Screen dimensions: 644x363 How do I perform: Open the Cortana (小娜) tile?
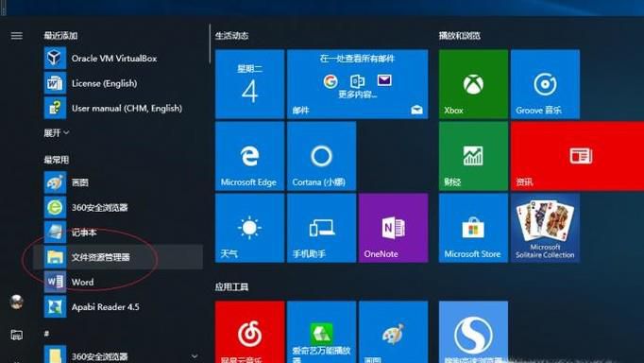[x=322, y=156]
